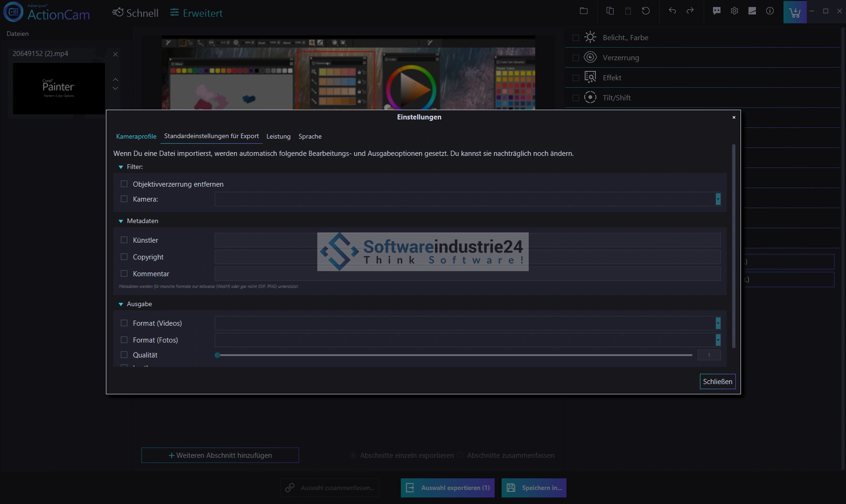The height and width of the screenshot is (504, 846).
Task: Click the Schließen button
Action: coord(717,382)
